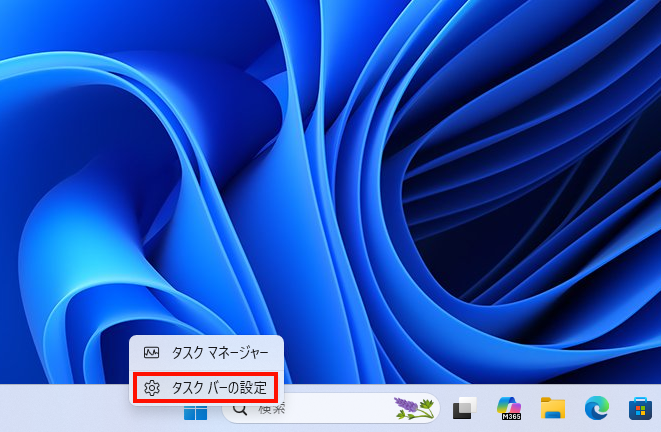Launch Microsoft Edge browser
This screenshot has height=432, width=661.
point(597,408)
